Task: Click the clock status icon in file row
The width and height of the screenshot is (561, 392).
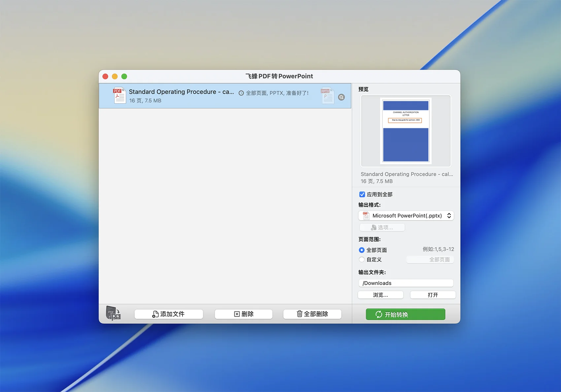Action: pos(241,93)
